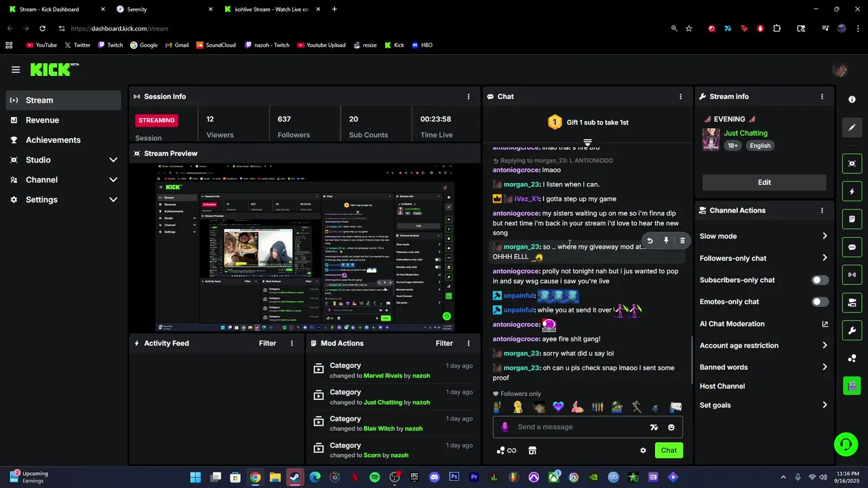Click Host Channel action

[x=722, y=386]
